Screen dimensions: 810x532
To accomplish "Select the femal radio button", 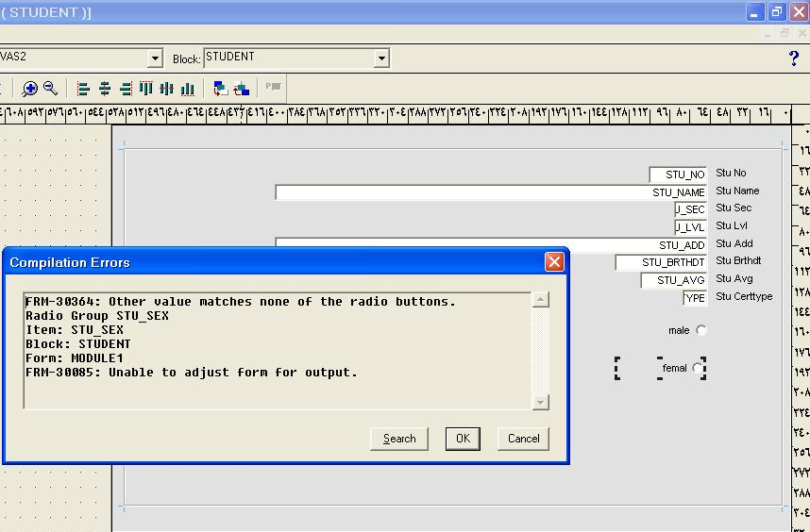I will click(x=698, y=368).
